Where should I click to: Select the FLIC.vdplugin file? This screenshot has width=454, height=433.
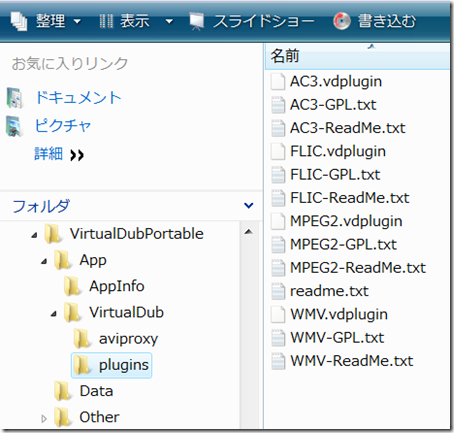click(338, 151)
